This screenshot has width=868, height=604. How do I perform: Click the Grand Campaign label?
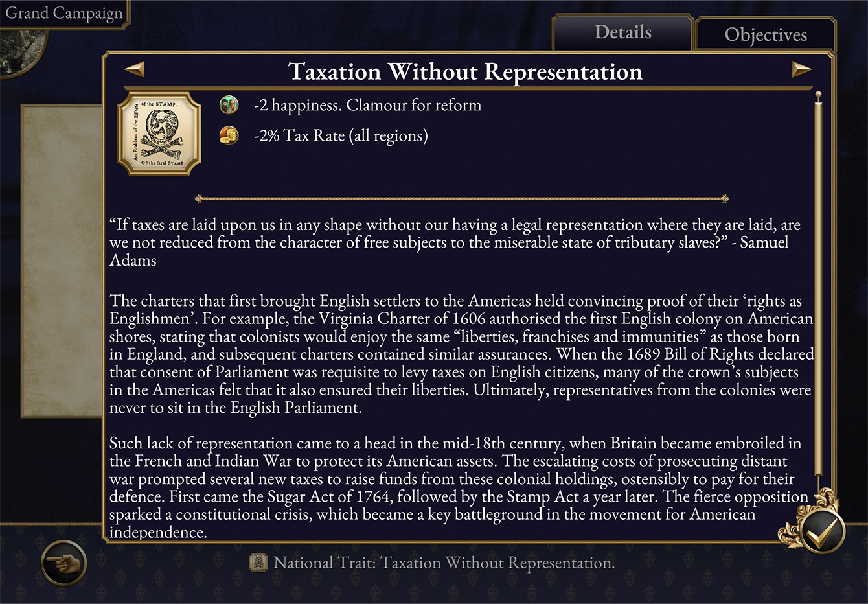(63, 14)
